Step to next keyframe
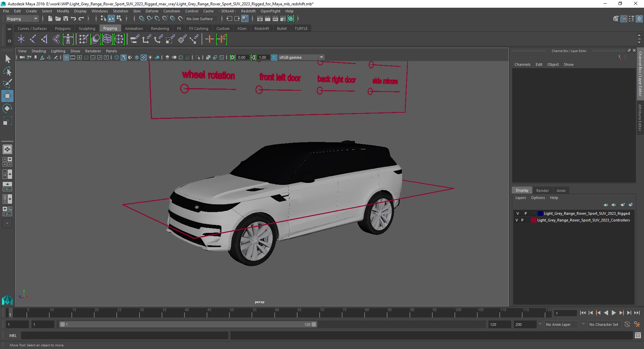 [621, 313]
